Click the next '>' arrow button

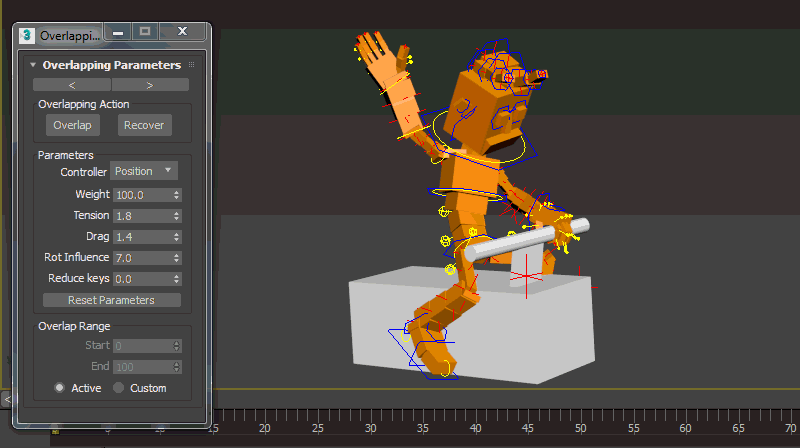150,85
